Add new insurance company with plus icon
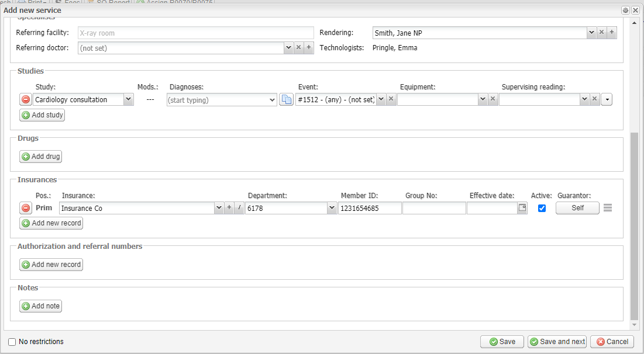This screenshot has width=644, height=354. coord(229,207)
